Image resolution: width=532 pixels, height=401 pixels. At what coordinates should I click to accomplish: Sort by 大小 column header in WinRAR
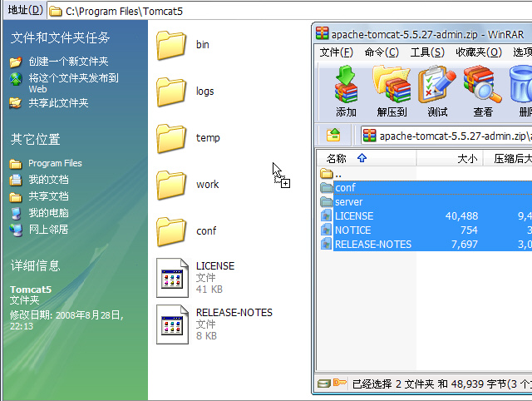(450, 158)
